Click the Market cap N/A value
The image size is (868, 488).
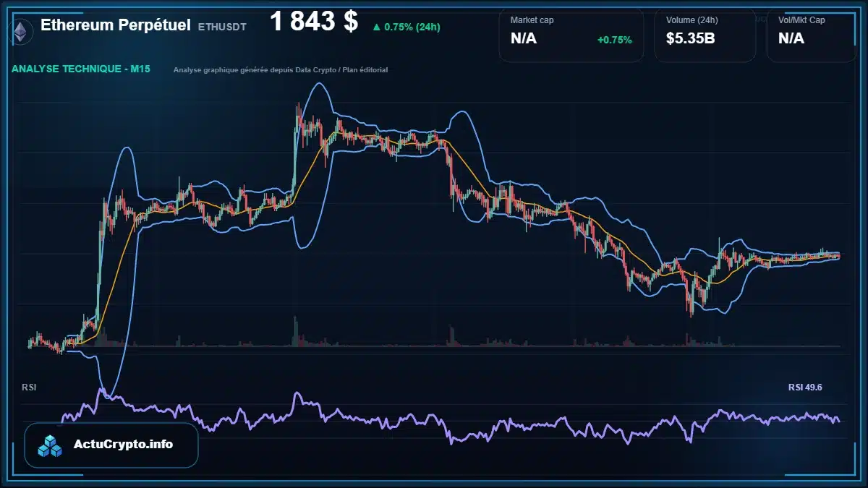click(x=524, y=39)
